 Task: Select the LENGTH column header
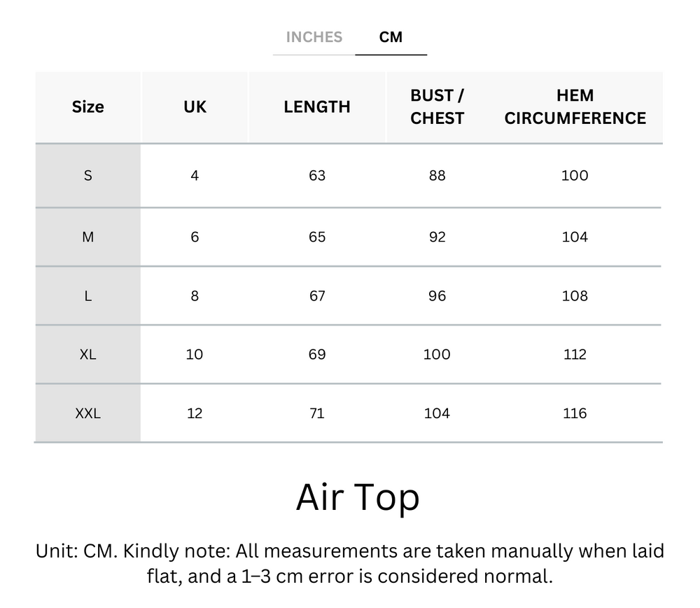[x=317, y=106]
